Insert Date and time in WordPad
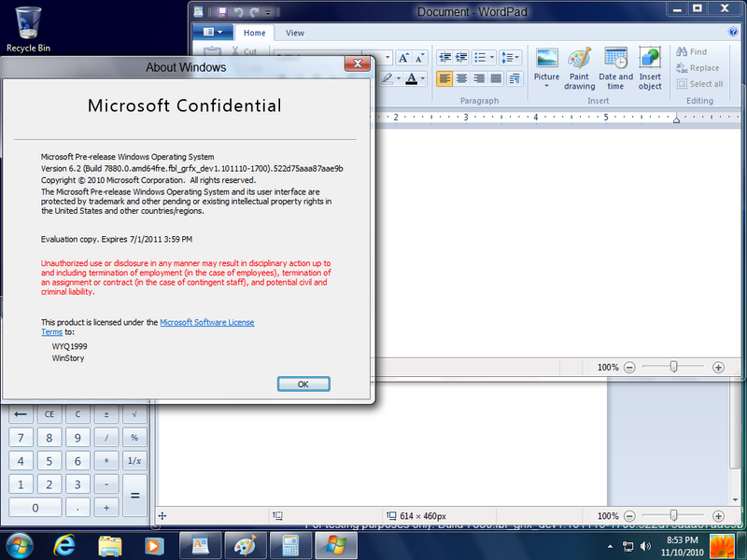This screenshot has width=747, height=560. click(x=615, y=68)
